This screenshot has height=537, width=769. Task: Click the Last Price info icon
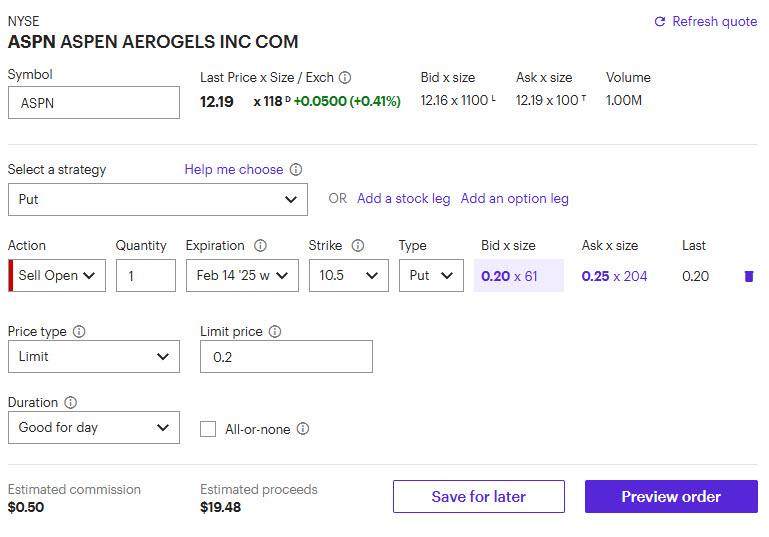tap(345, 77)
